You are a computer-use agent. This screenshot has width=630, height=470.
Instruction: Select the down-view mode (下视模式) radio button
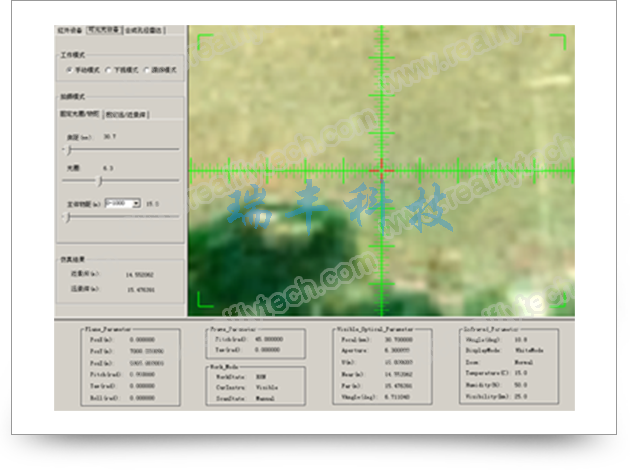[x=108, y=70]
